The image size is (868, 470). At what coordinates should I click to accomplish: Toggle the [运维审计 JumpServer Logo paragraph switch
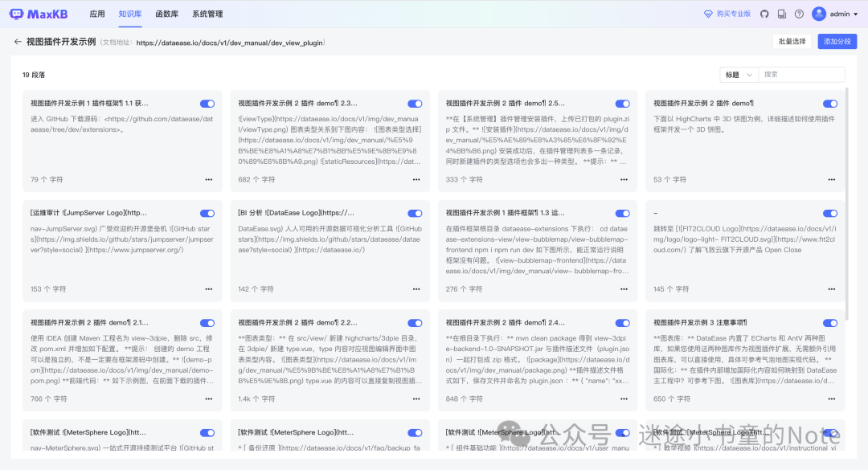207,213
